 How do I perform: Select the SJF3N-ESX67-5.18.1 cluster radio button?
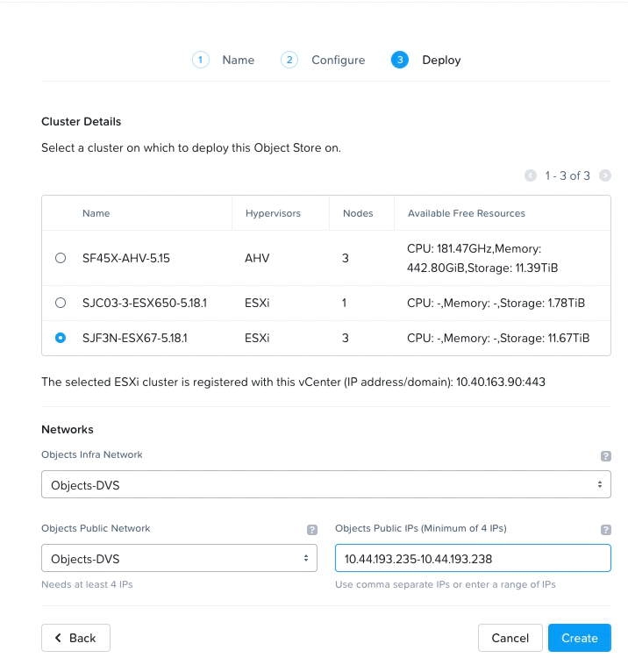(x=61, y=338)
